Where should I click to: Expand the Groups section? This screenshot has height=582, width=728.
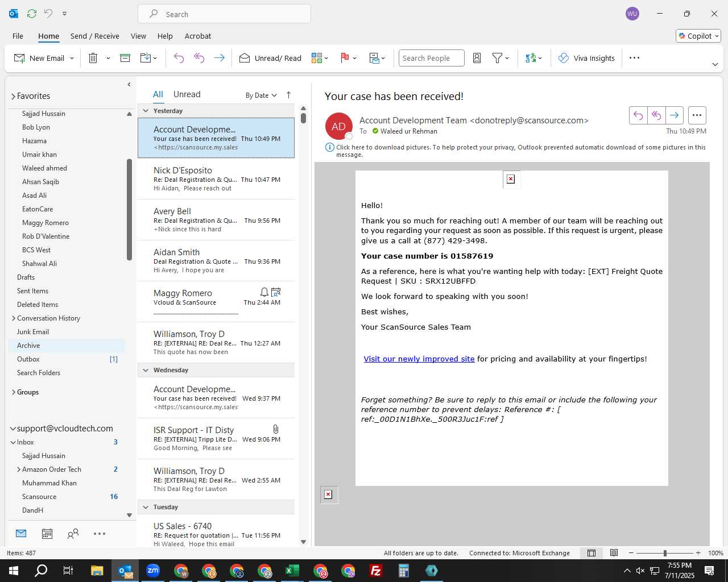[14, 392]
